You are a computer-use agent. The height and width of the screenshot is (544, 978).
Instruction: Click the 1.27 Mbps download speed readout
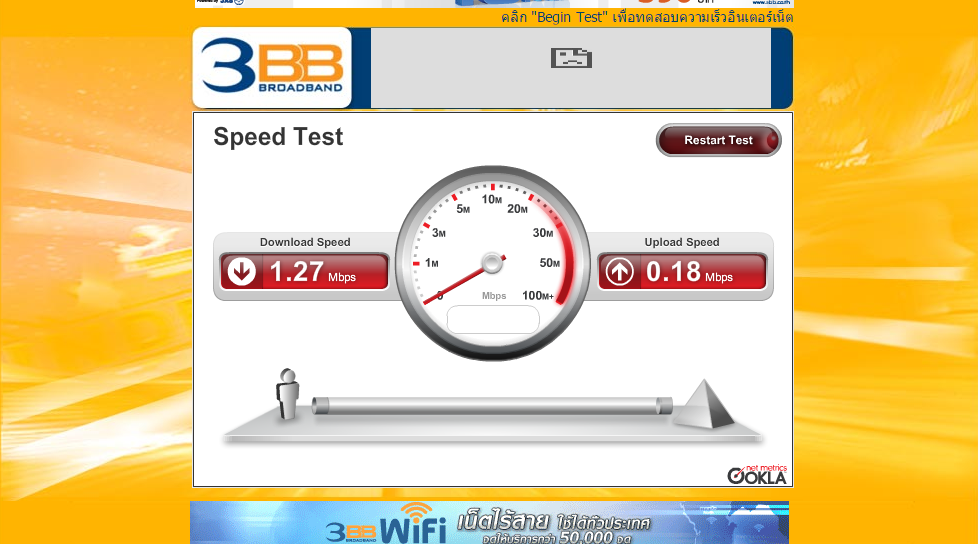click(312, 272)
